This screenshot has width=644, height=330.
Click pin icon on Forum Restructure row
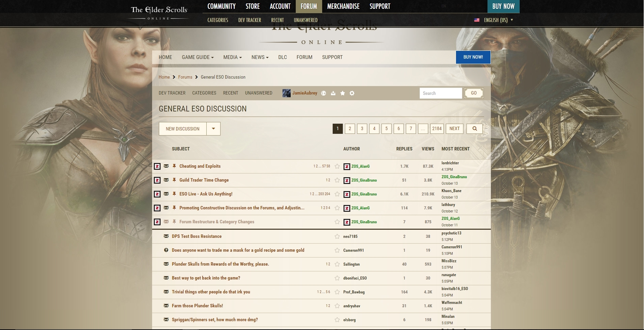174,222
